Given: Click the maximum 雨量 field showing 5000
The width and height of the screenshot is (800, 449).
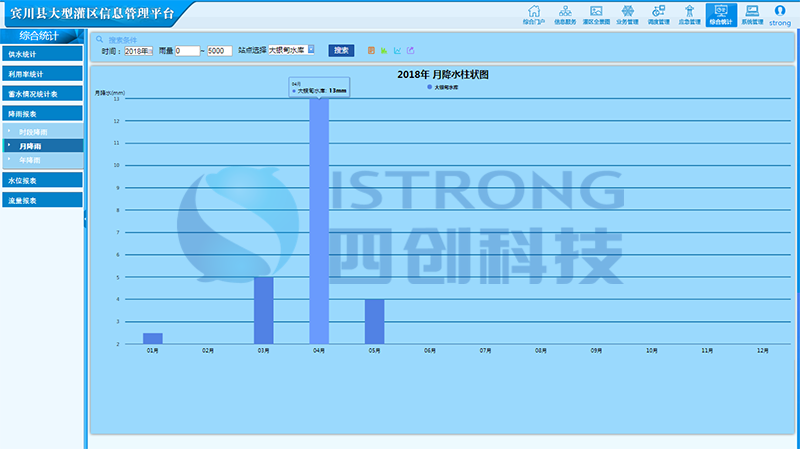Looking at the screenshot, I should coord(219,51).
